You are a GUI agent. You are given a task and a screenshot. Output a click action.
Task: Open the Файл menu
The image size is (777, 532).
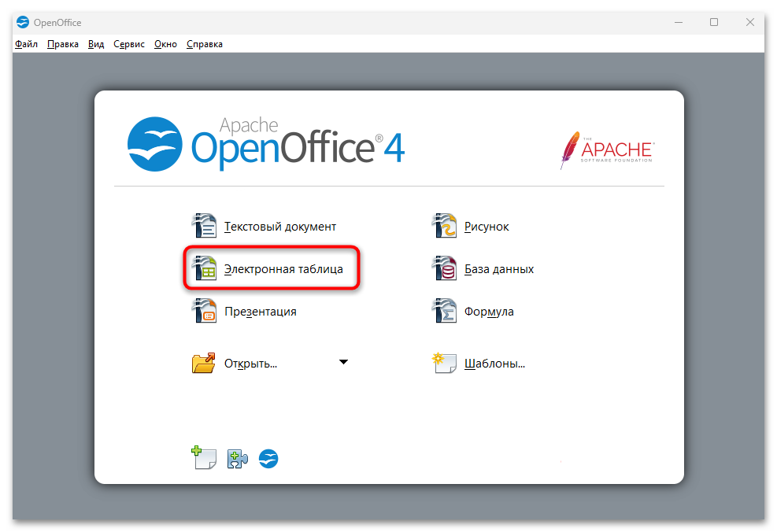point(26,44)
